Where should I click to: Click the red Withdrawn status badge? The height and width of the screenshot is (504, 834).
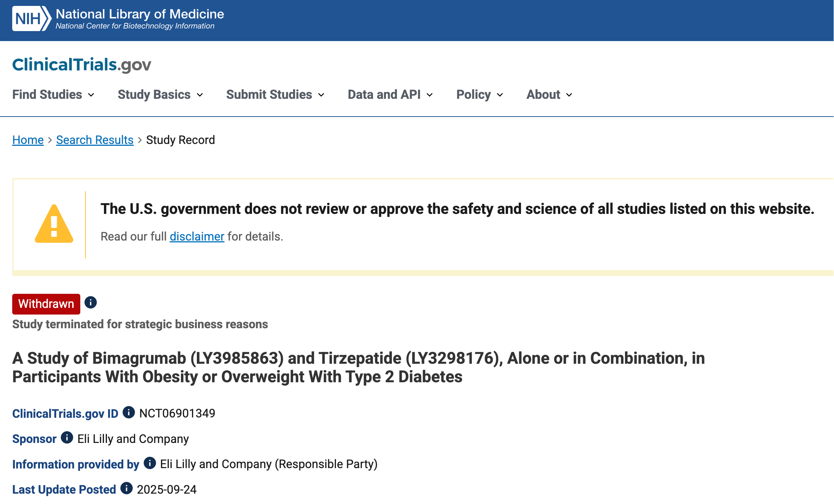tap(46, 304)
